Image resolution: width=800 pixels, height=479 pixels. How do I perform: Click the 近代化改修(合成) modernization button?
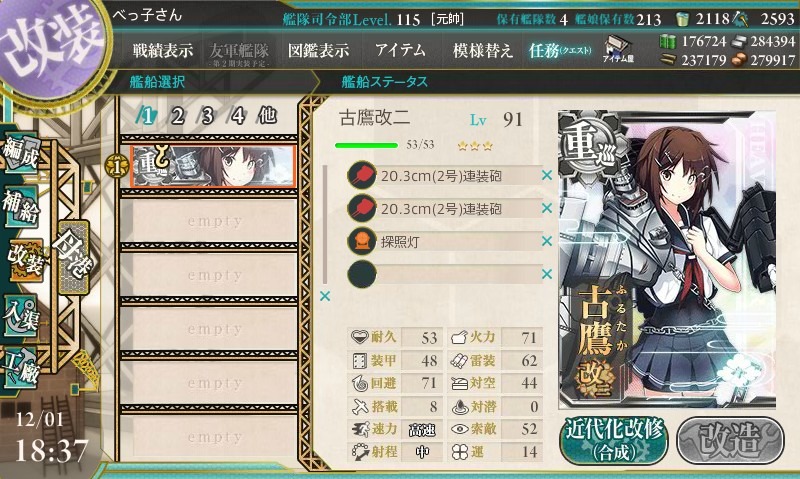click(614, 440)
